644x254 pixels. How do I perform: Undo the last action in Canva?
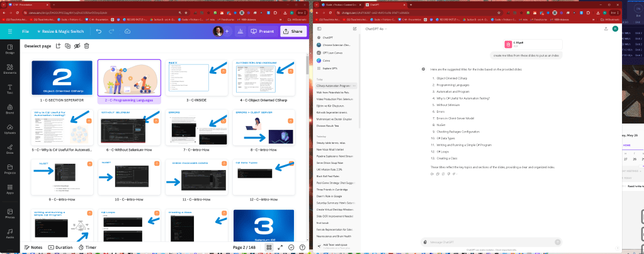pos(99,32)
